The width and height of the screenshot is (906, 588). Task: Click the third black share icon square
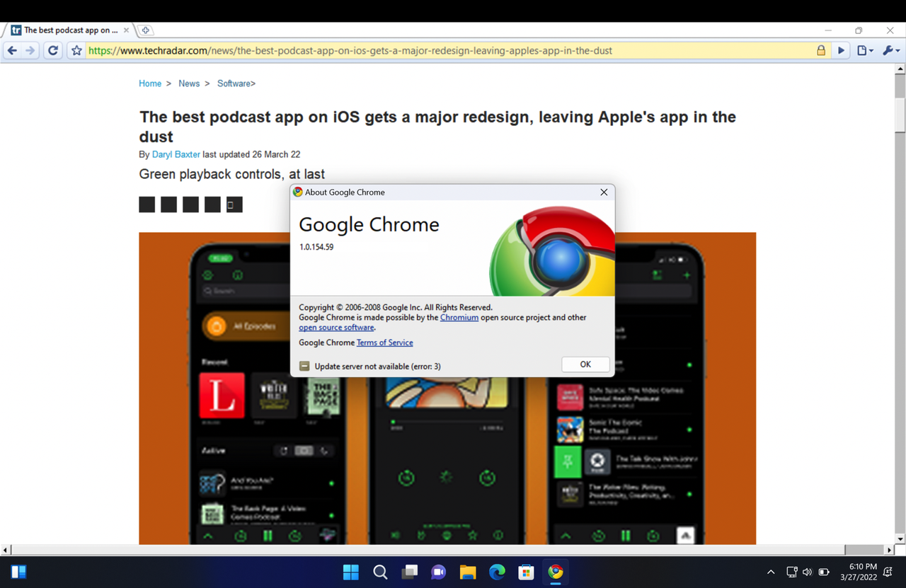[190, 204]
